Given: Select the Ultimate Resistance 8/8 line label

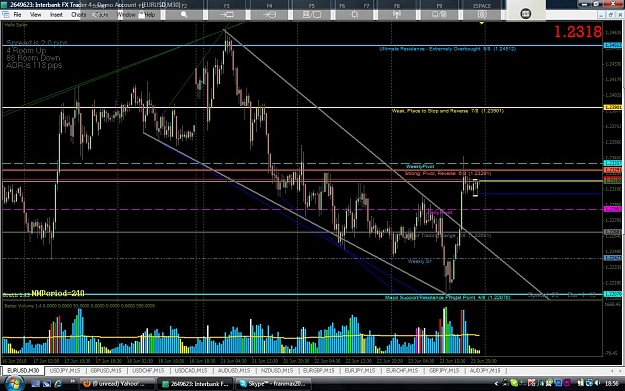Looking at the screenshot, I should 447,49.
